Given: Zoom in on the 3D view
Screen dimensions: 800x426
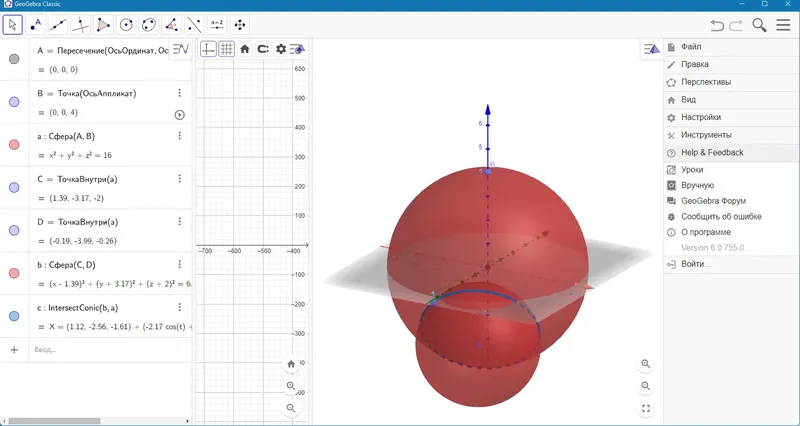Looking at the screenshot, I should [x=646, y=364].
